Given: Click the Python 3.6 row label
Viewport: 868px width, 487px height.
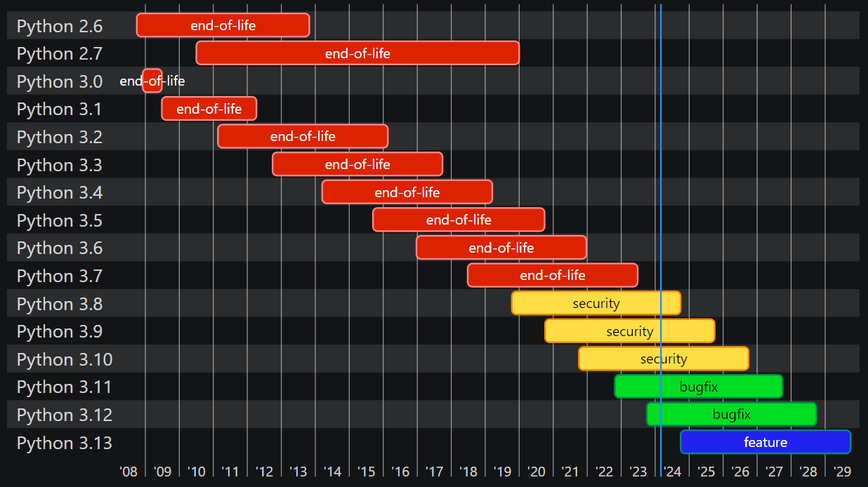Looking at the screenshot, I should pos(60,248).
